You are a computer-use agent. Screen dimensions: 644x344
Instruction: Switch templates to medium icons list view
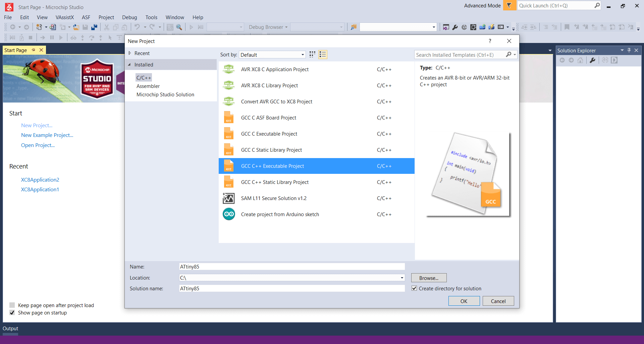click(x=323, y=54)
